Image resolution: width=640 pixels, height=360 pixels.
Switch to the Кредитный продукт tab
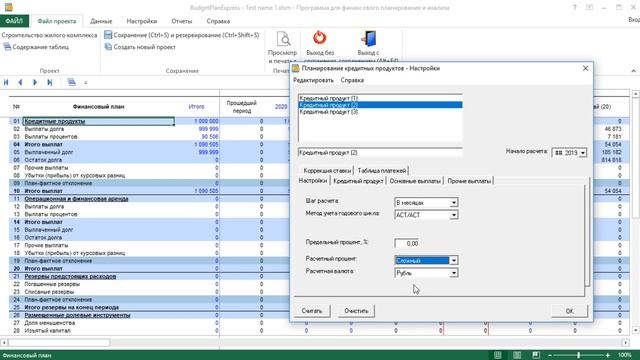click(x=358, y=181)
